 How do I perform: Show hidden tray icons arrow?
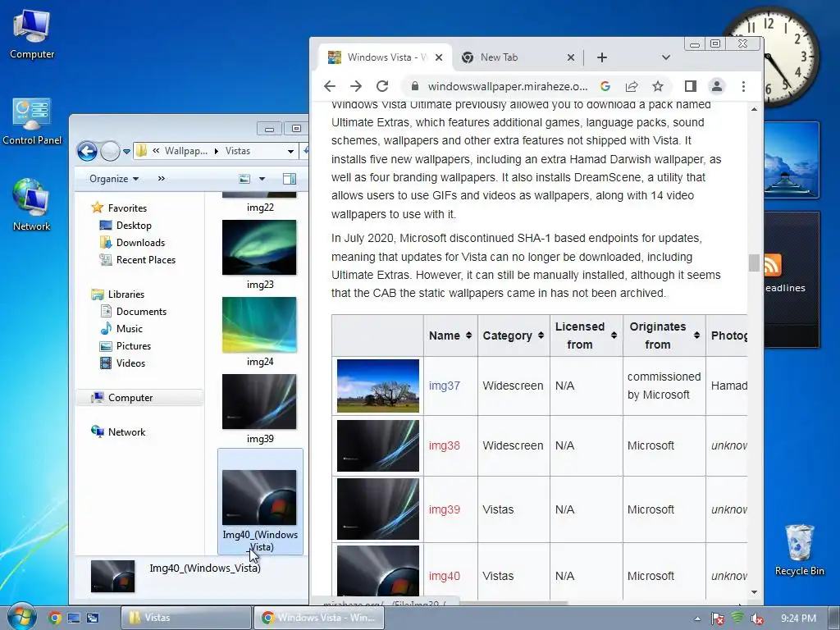pyautogui.click(x=697, y=619)
